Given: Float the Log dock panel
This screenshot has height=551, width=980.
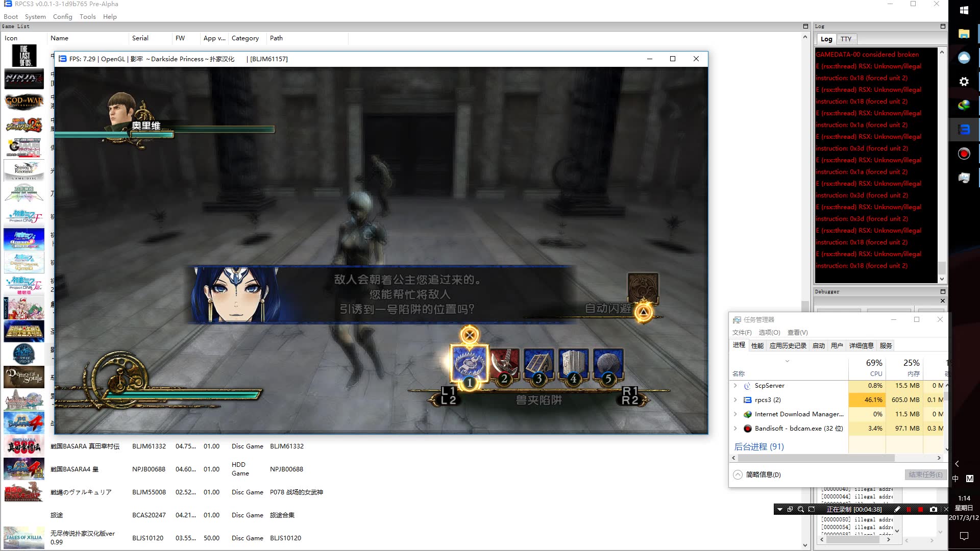Looking at the screenshot, I should (943, 26).
